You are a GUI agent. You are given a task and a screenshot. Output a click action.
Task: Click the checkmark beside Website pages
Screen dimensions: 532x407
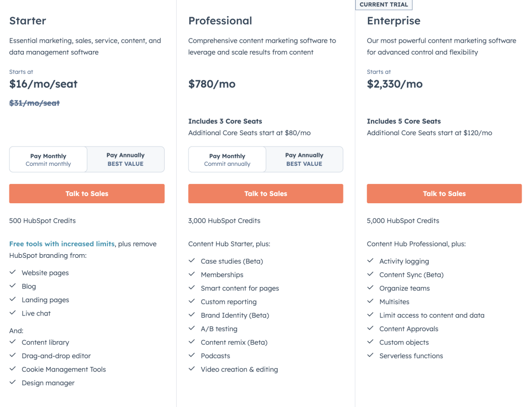(x=13, y=272)
